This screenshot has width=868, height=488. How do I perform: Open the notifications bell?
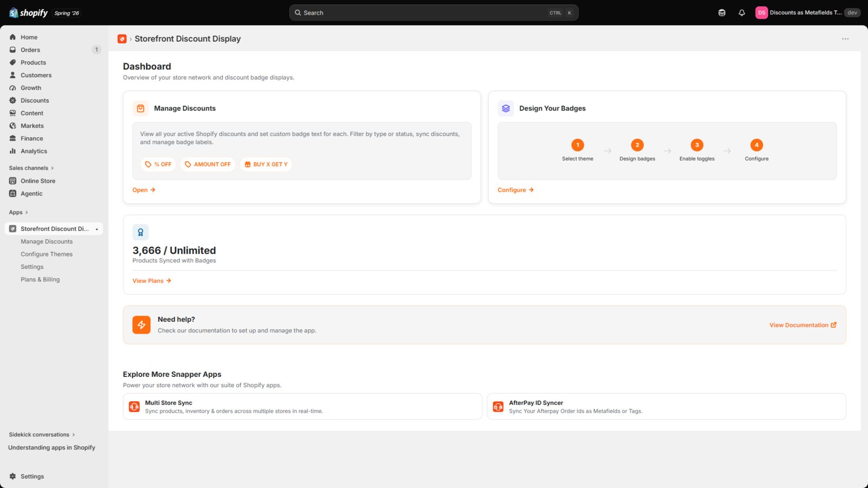click(742, 12)
